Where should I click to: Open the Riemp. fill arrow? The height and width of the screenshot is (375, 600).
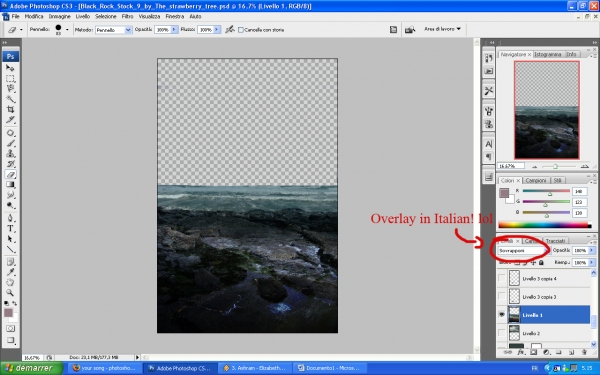[592, 262]
